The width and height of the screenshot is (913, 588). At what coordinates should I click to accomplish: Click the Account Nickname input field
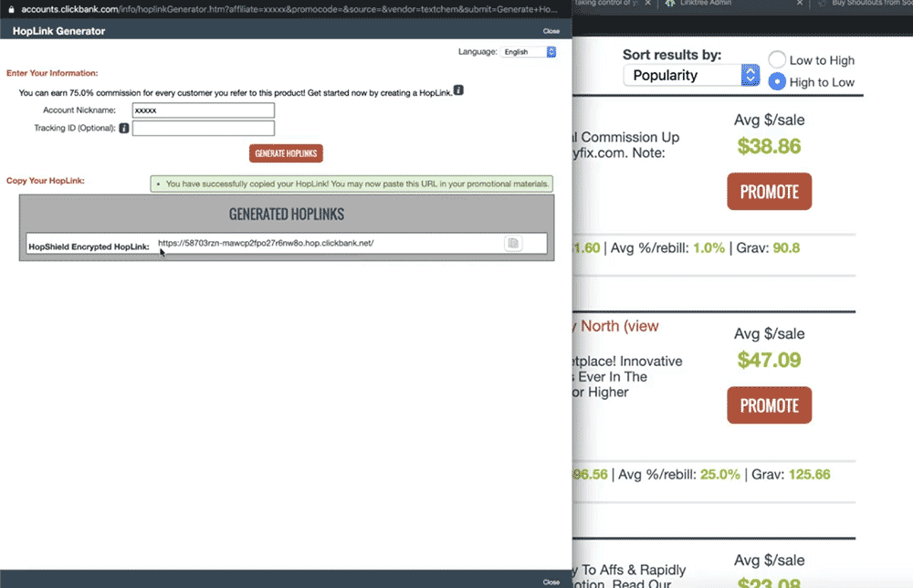click(x=203, y=110)
